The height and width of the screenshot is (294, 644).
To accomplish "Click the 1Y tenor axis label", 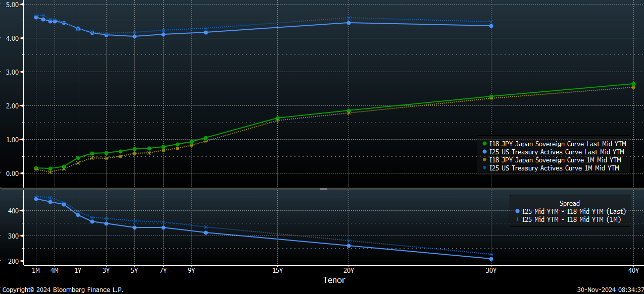I will 78,271.
